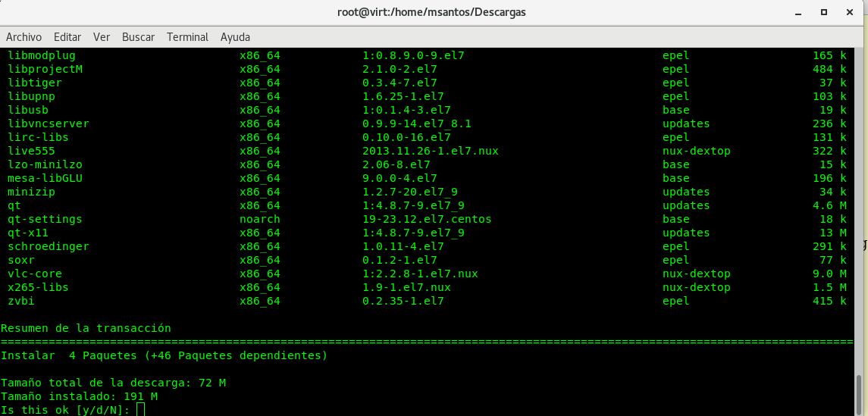Open the Archivo menu

click(24, 36)
